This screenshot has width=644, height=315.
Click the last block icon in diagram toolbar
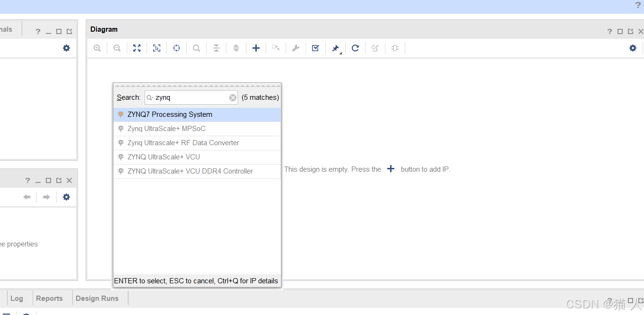click(x=395, y=48)
